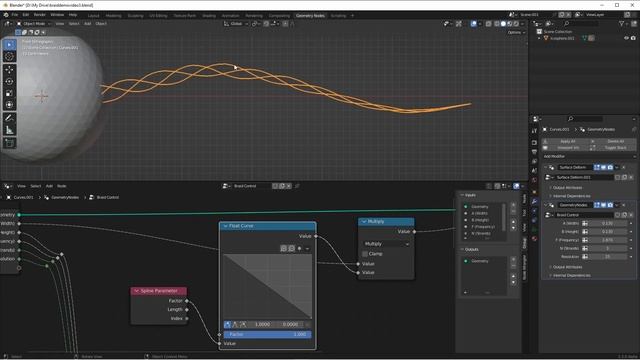Screen dimensions: 640x360
Task: Select the Rotate tool
Action: coord(9,82)
